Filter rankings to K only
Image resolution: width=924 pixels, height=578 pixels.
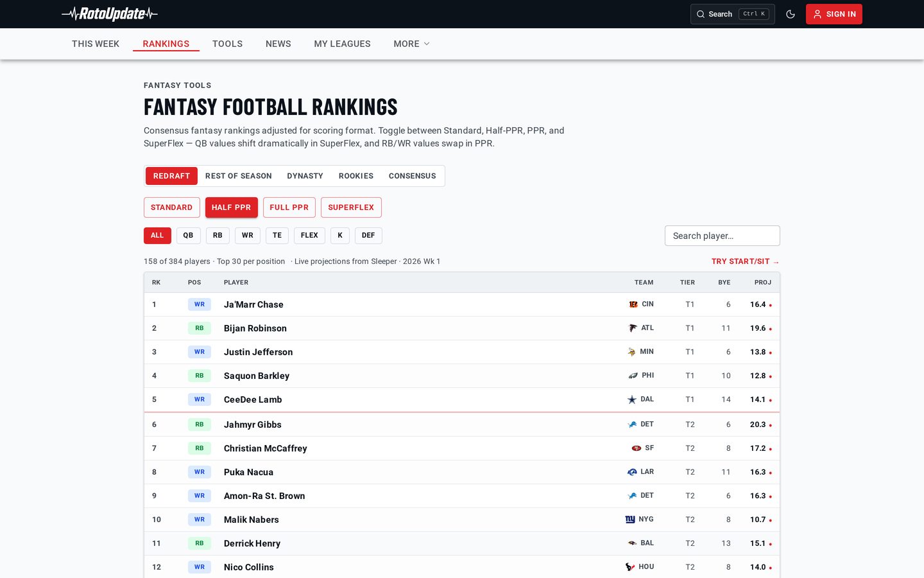tap(340, 236)
